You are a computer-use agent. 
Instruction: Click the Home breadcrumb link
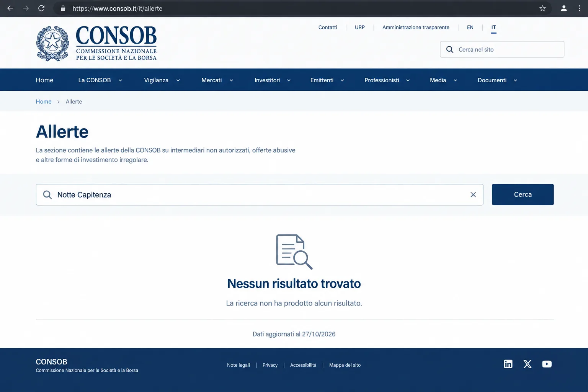[44, 101]
